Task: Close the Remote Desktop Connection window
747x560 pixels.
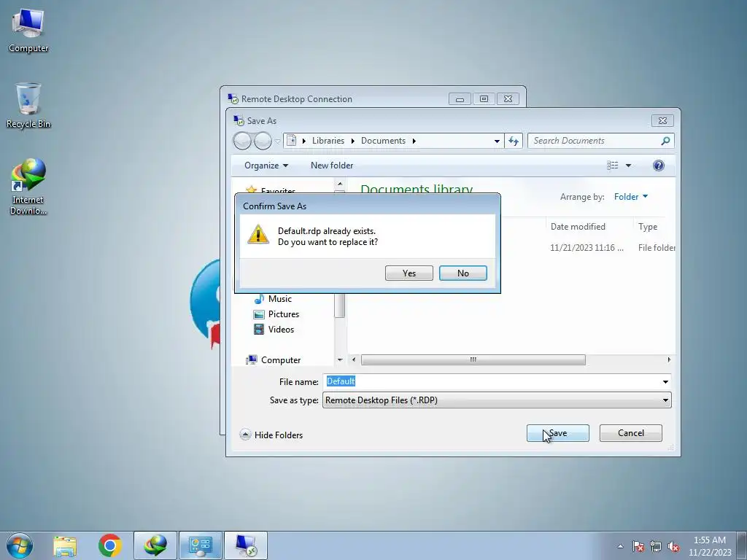Action: 508,99
